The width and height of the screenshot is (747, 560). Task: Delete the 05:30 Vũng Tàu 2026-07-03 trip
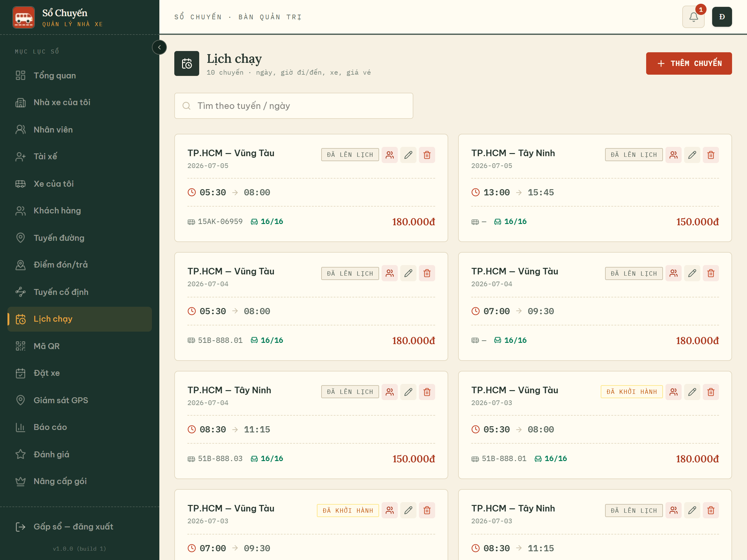(711, 392)
